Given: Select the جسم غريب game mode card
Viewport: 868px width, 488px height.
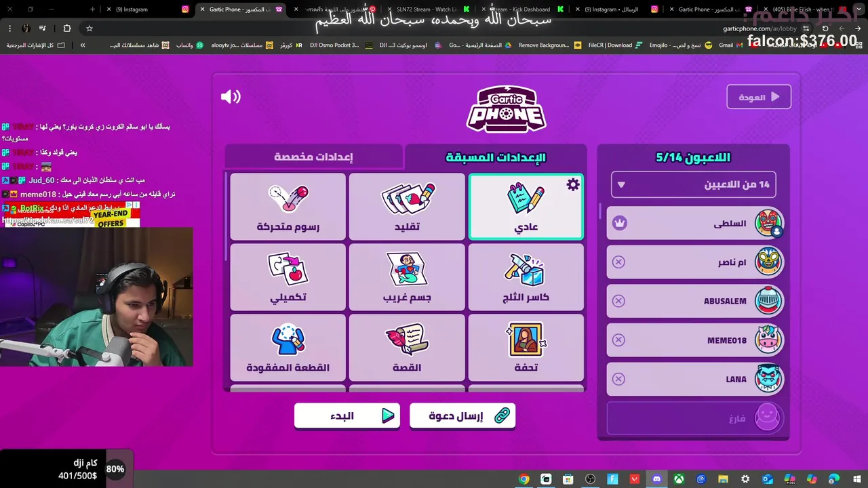Looking at the screenshot, I should [407, 277].
